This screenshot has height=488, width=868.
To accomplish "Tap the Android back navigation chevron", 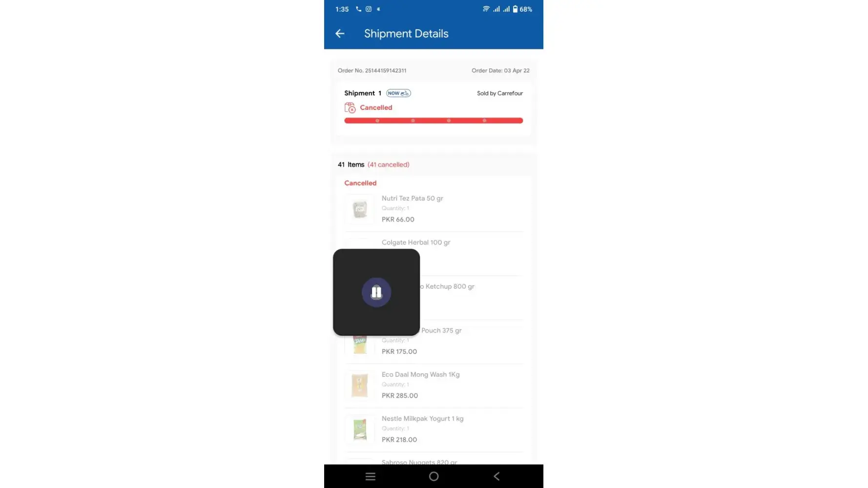I will click(496, 476).
